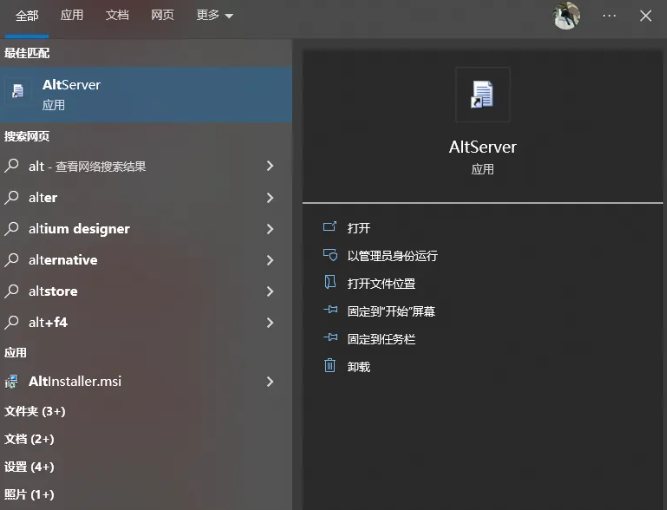Open the 文件夹 (3+) category

pos(35,411)
